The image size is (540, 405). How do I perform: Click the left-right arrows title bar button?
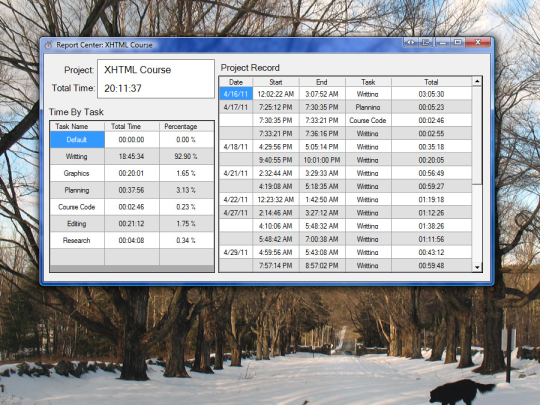point(411,42)
